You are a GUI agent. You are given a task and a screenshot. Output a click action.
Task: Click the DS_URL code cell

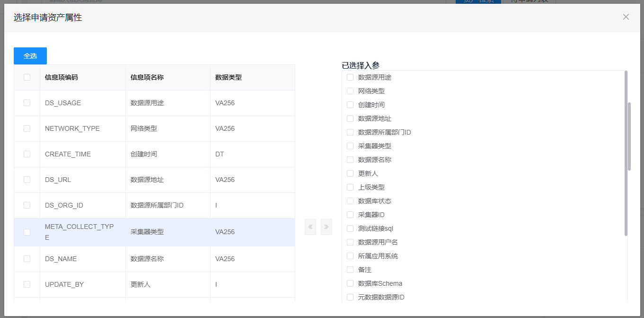tap(83, 180)
